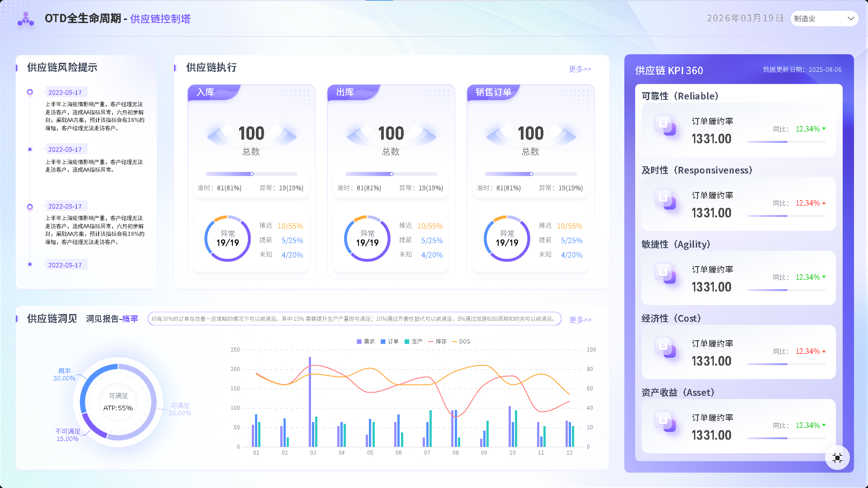Image resolution: width=868 pixels, height=488 pixels.
Task: Click the Reliable order fulfillment icon
Action: point(665,126)
